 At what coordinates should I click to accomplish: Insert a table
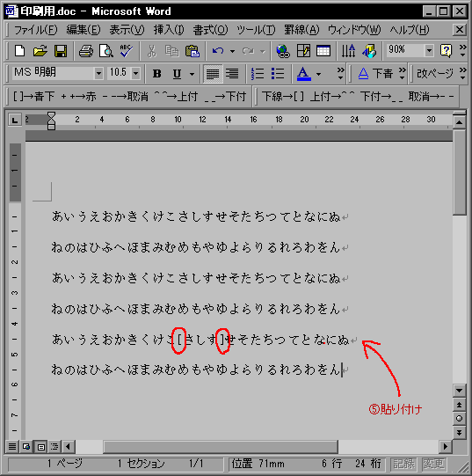(x=323, y=51)
